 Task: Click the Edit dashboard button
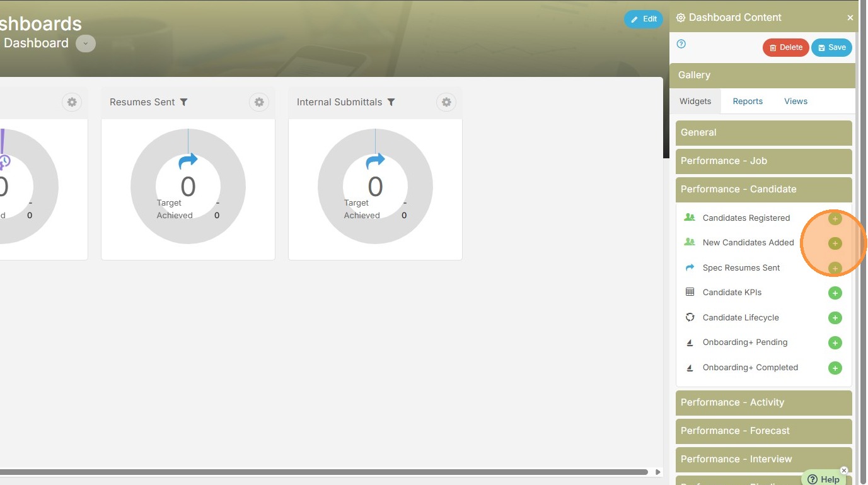tap(644, 19)
